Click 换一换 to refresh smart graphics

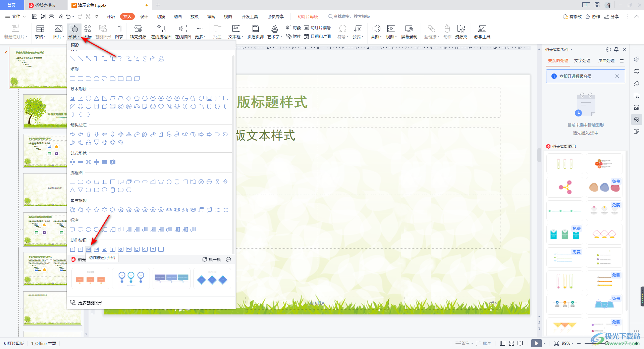pos(212,259)
